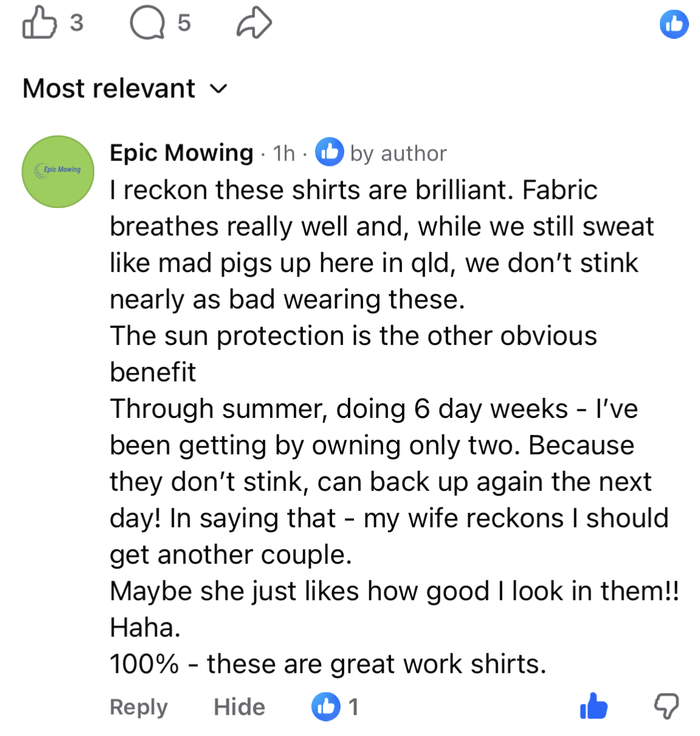The height and width of the screenshot is (736, 700).
Task: Click the blue like badge at top right
Action: click(x=674, y=24)
